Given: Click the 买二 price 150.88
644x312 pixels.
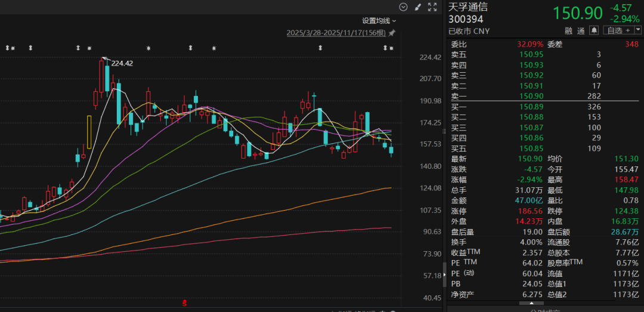Looking at the screenshot, I should click(531, 117).
